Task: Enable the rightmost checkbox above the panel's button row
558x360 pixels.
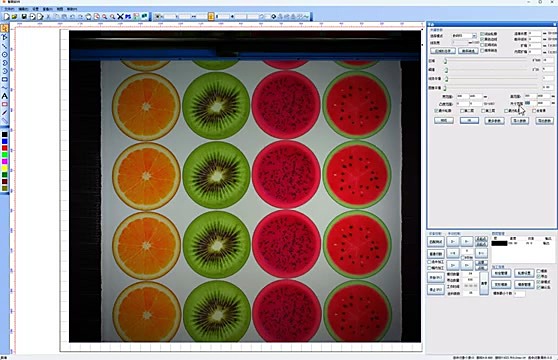Action: 533,111
